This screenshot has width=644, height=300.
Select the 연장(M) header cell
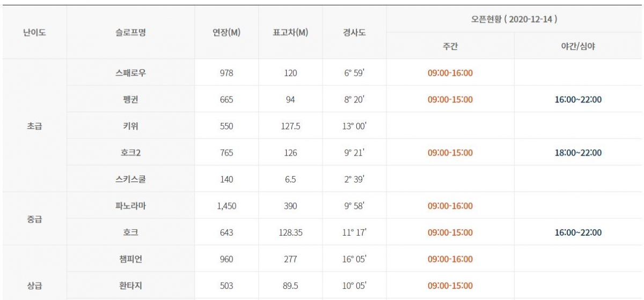pos(226,32)
